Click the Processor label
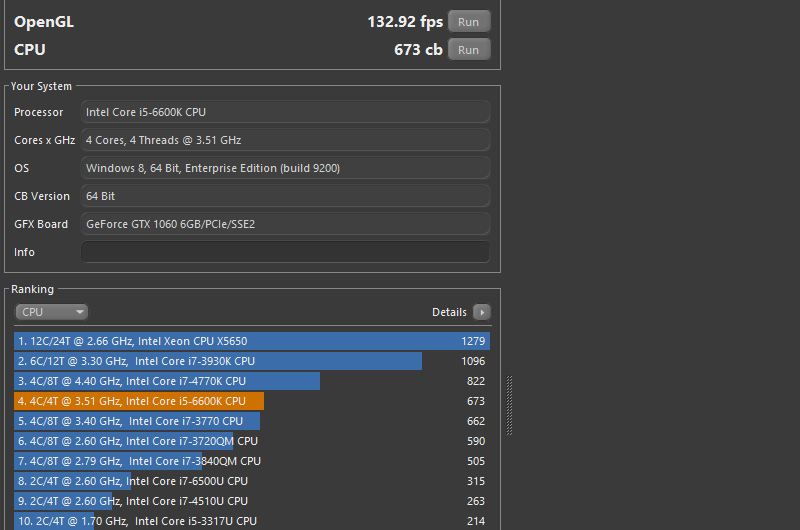 click(x=39, y=112)
